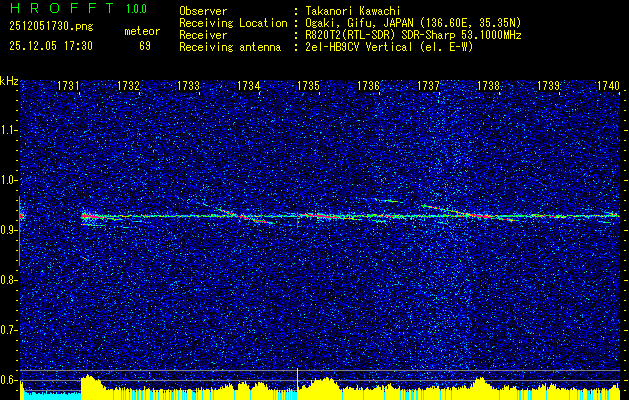Screen dimensions: 629x400
Task: Click the strong red echo at 1731 start
Action: [x=91, y=216]
